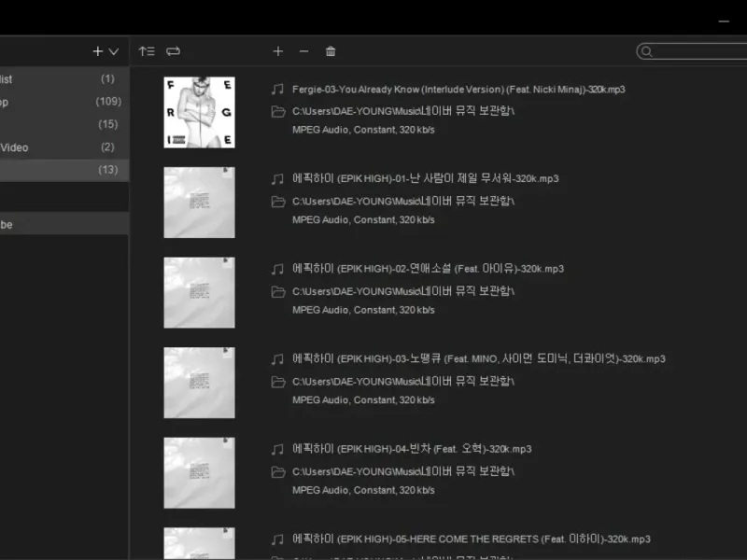Select the highlighted sidebar playlist with count (13)
This screenshot has width=747, height=560.
click(x=64, y=170)
